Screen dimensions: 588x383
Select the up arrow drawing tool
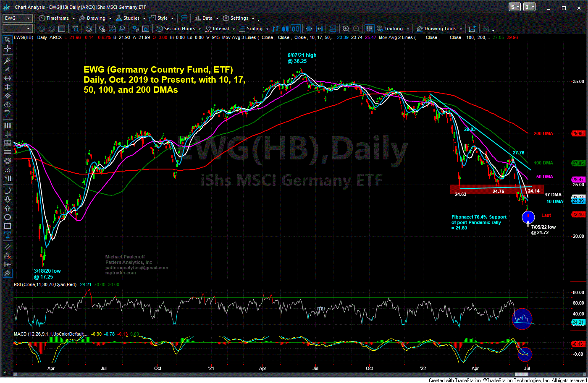coord(7,208)
